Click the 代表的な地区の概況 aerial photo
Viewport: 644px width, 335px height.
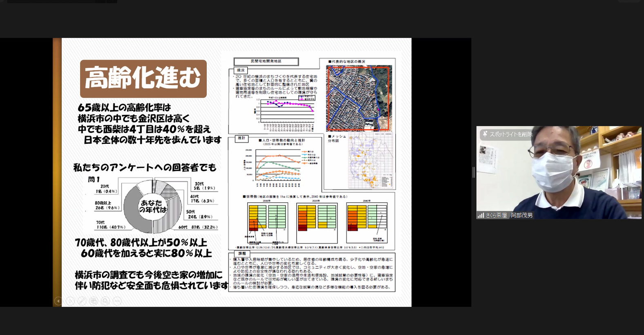click(x=359, y=98)
